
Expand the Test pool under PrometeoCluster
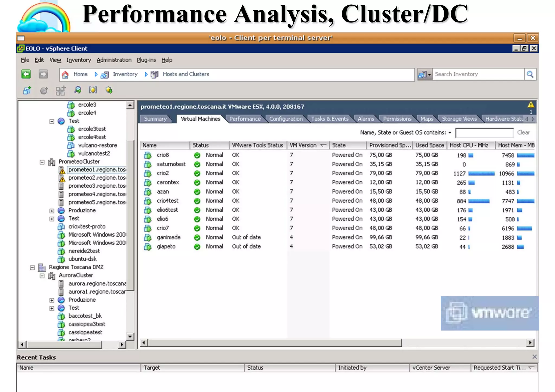(52, 219)
